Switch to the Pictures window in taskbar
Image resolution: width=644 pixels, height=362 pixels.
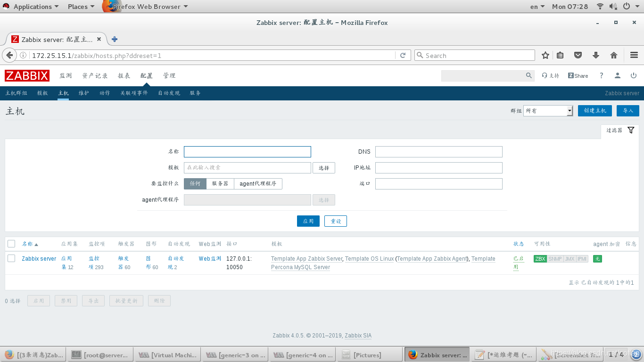[x=369, y=355]
